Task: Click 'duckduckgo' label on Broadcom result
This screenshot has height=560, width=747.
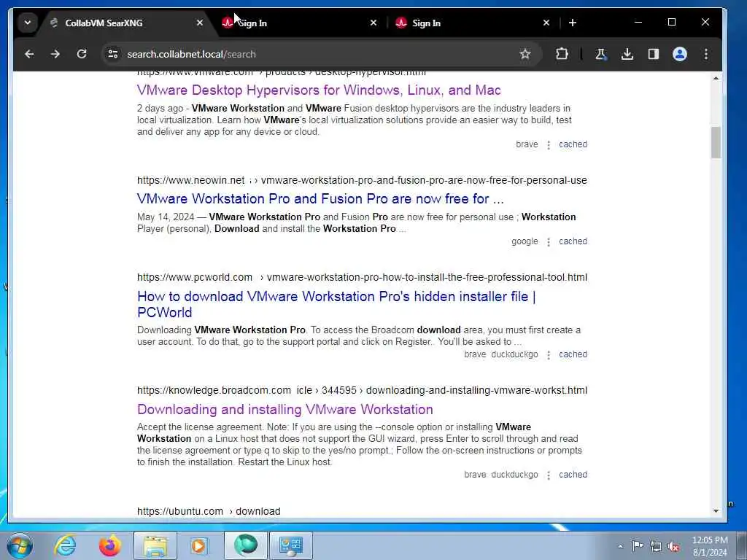Action: tap(514, 475)
